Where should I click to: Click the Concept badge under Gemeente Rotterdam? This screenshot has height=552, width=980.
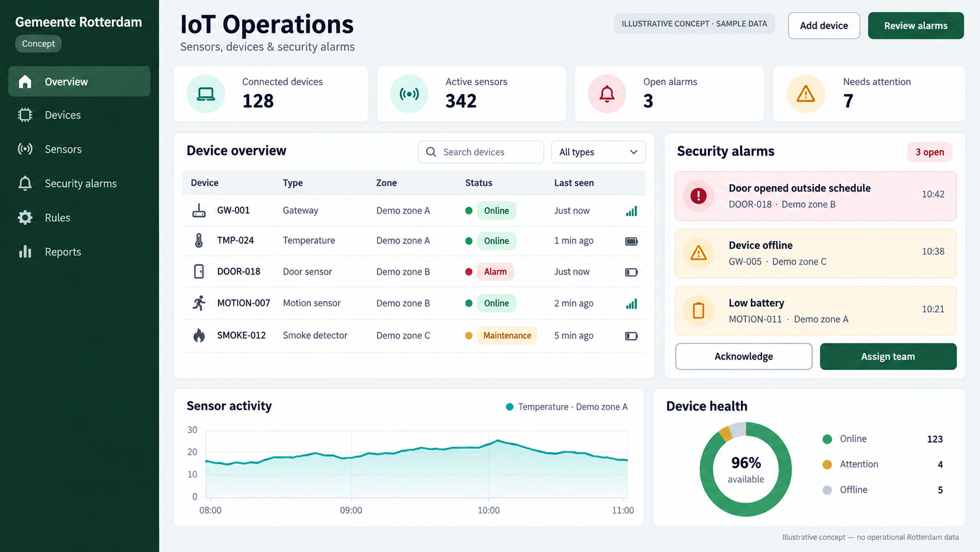coord(38,43)
